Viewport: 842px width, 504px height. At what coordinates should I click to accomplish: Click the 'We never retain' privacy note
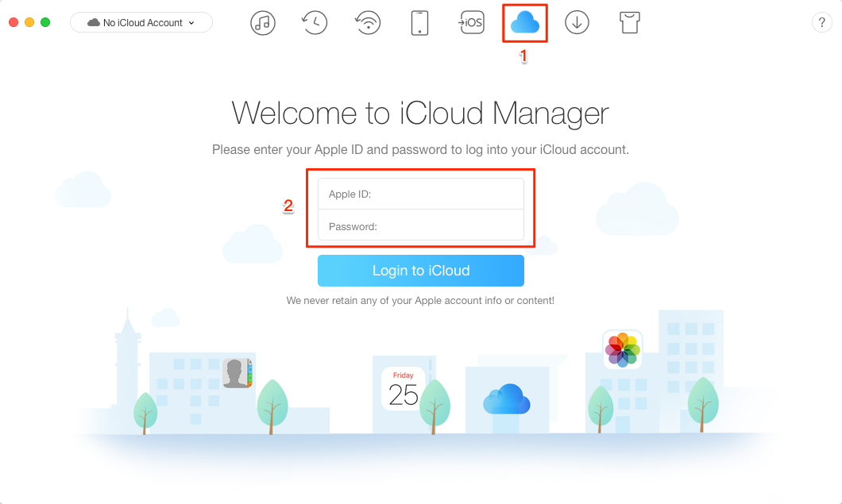(x=420, y=301)
